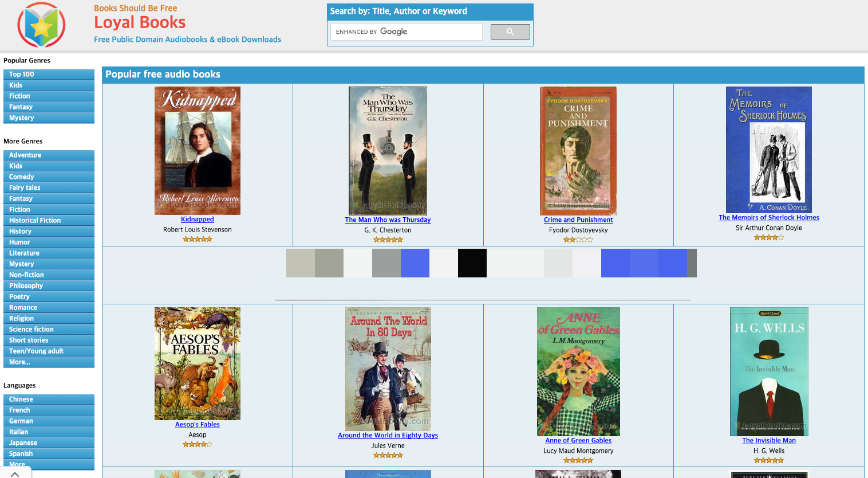Image resolution: width=868 pixels, height=478 pixels.
Task: Open Kids under Popular Genres
Action: (49, 85)
